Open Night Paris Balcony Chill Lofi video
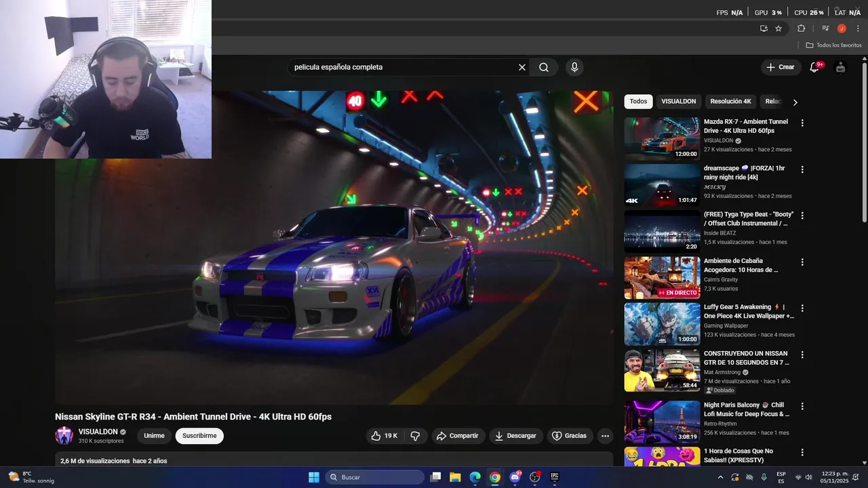This screenshot has height=488, width=868. pyautogui.click(x=662, y=422)
